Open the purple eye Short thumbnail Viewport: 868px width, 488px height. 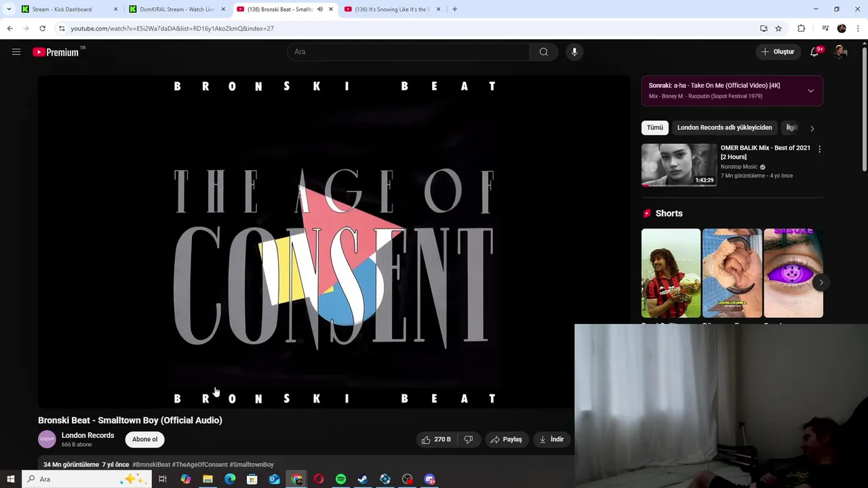(x=793, y=273)
